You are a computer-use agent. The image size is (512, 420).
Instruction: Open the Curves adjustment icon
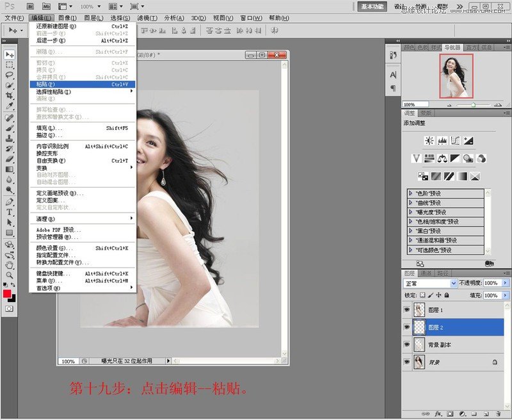[454, 140]
